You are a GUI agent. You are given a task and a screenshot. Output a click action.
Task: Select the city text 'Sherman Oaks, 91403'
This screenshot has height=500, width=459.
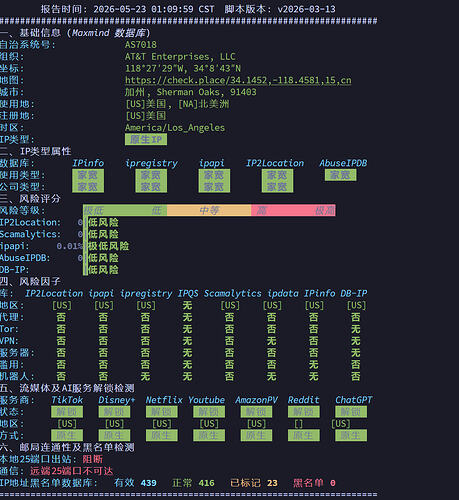click(206, 92)
